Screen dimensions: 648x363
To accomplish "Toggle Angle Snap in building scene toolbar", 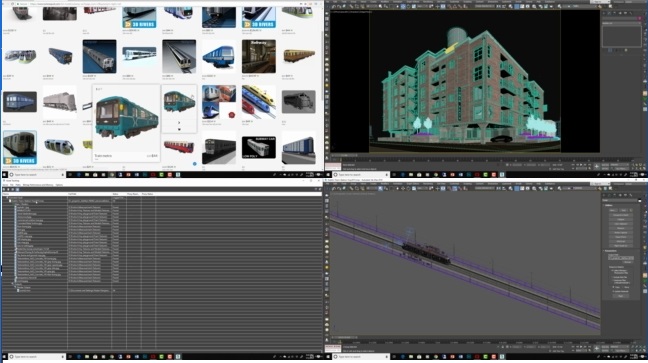I will (x=455, y=6).
